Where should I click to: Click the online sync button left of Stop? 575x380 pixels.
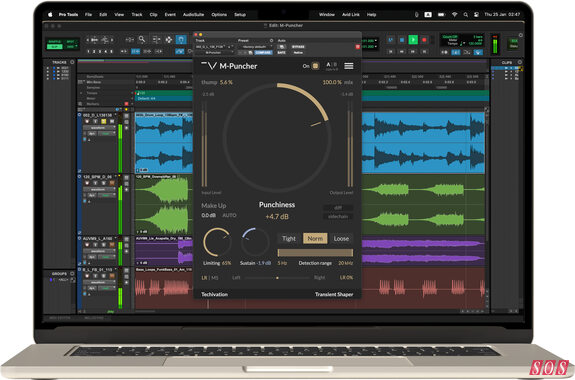tap(391, 40)
